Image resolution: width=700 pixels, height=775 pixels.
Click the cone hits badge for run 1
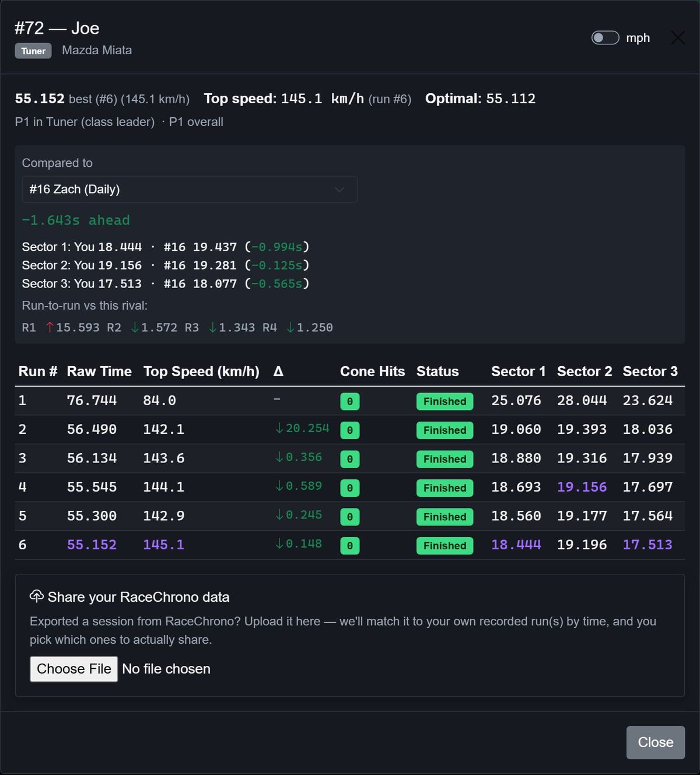pos(350,401)
